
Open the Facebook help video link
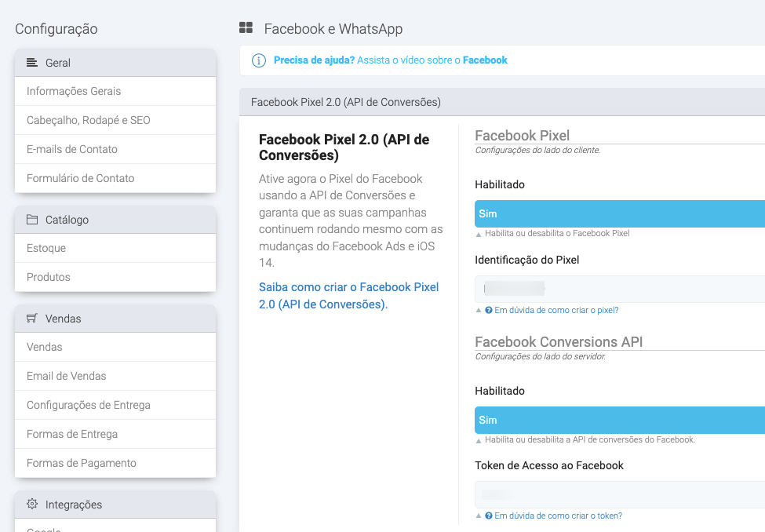click(x=485, y=60)
